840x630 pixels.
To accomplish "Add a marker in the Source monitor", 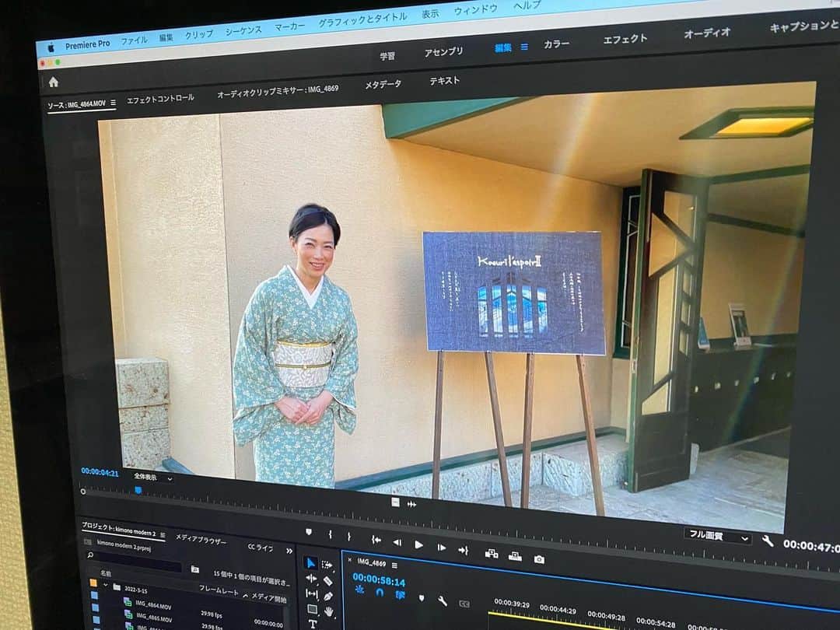I will coord(309,532).
